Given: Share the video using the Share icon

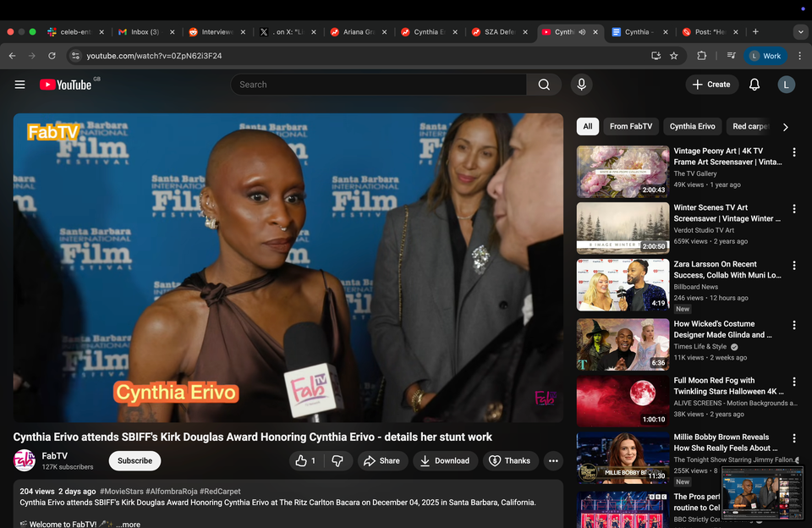Looking at the screenshot, I should point(382,461).
